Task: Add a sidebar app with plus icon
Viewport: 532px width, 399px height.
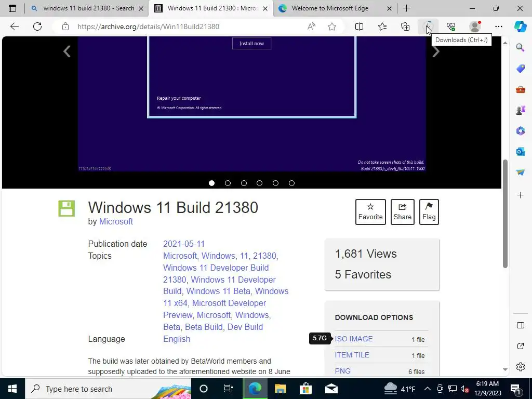Action: click(x=520, y=195)
